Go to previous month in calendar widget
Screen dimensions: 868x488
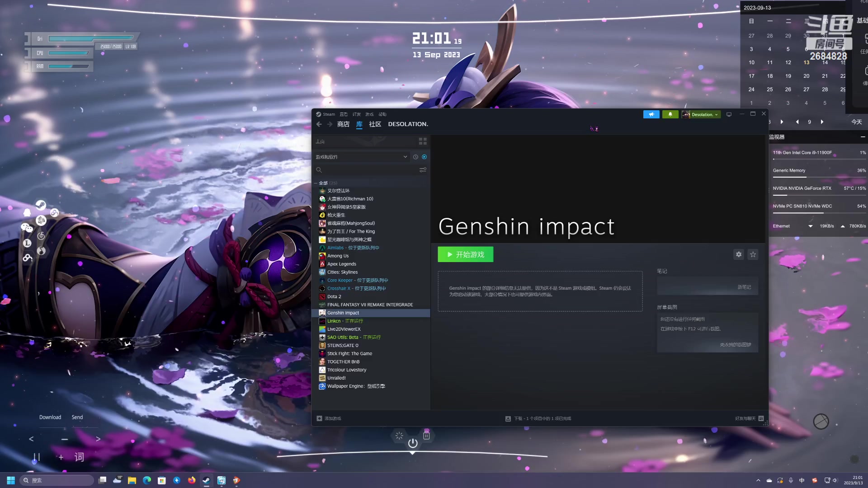[797, 122]
